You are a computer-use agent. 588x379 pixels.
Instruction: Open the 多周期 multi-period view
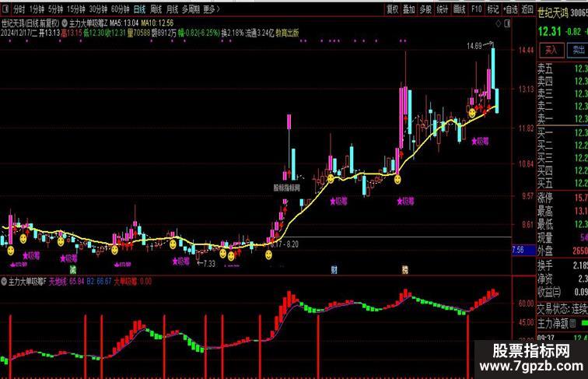(191, 9)
